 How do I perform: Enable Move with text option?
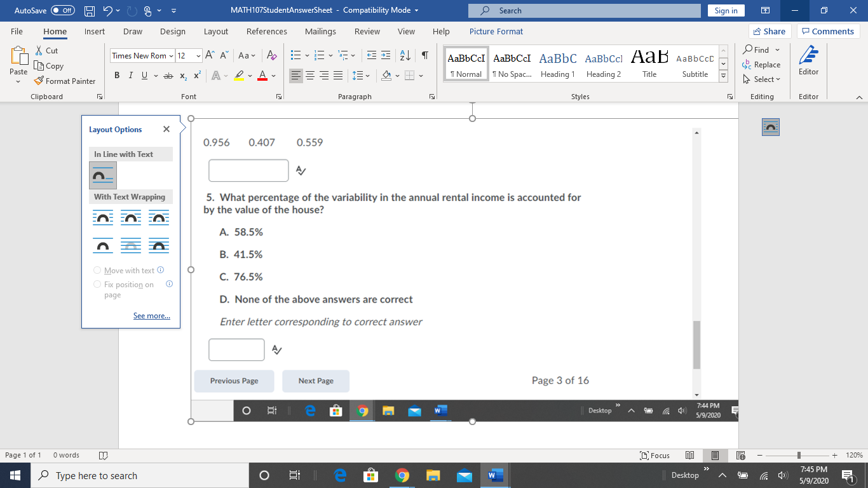pos(97,270)
